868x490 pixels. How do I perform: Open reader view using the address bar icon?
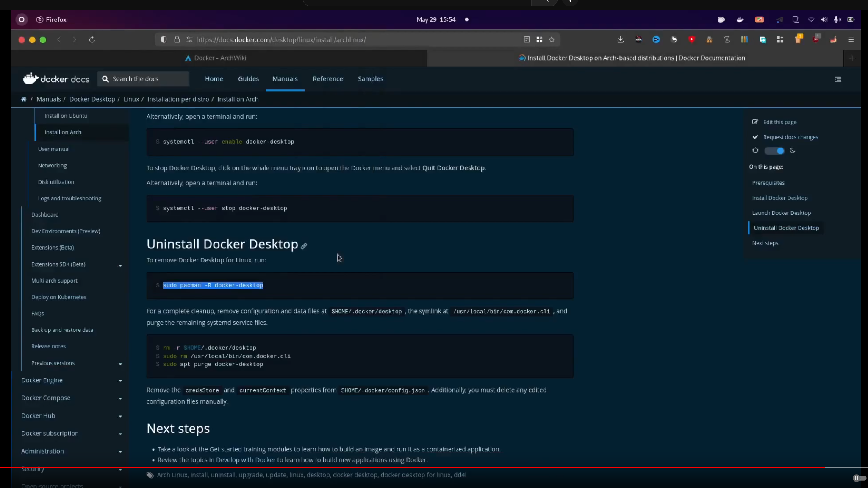[527, 39]
